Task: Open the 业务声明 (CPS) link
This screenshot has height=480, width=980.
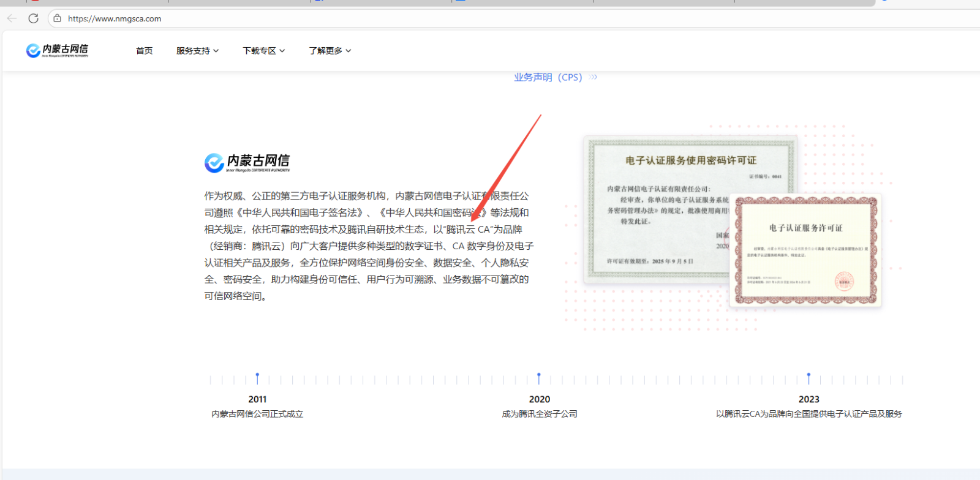Action: click(x=548, y=77)
